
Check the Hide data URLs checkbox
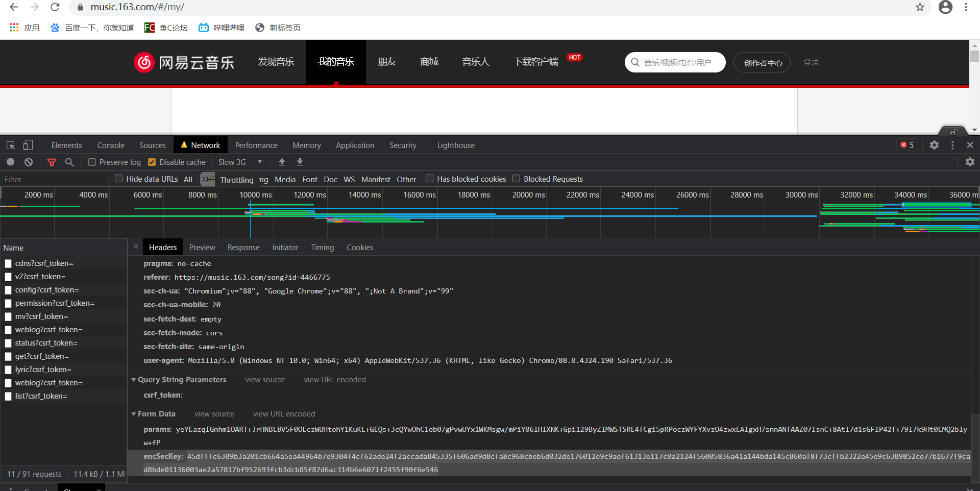tap(118, 179)
